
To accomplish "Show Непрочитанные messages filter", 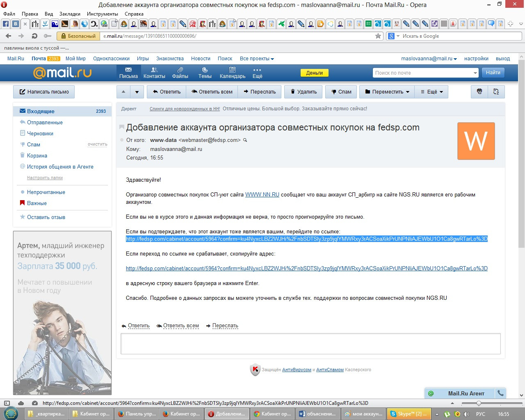I will (46, 192).
